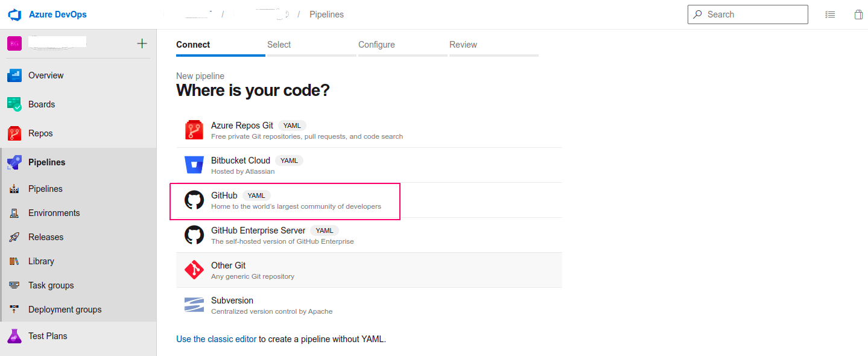Open the Boards icon in the sidebar
The image size is (868, 356).
click(x=14, y=104)
